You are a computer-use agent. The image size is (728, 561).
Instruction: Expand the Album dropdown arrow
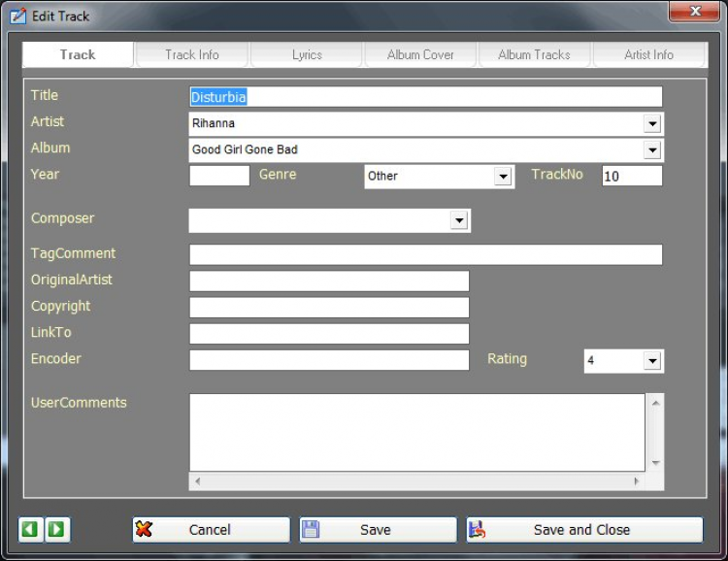pos(652,150)
